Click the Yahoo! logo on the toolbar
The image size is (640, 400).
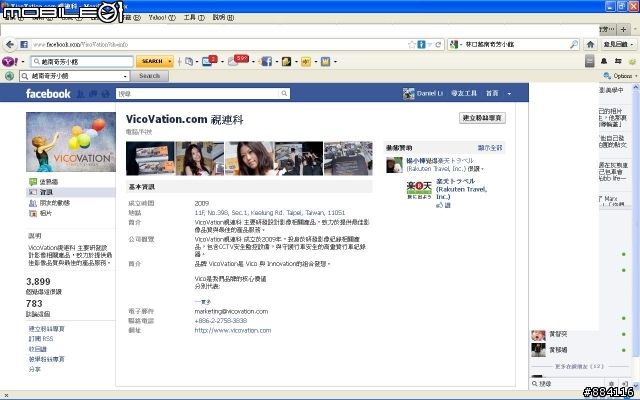tap(10, 62)
